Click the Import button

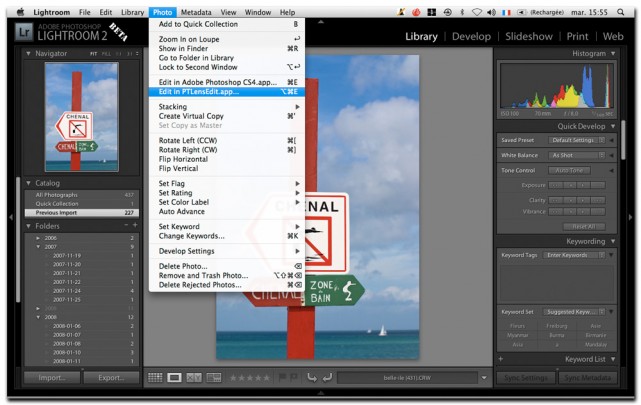pyautogui.click(x=52, y=378)
